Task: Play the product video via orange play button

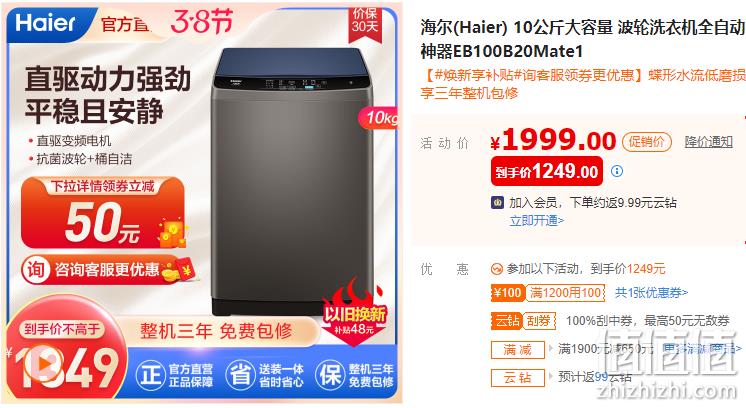Action: point(43,365)
